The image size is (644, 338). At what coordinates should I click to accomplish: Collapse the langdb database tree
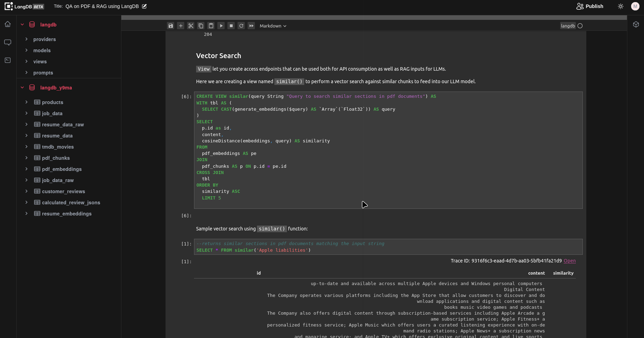tap(22, 25)
